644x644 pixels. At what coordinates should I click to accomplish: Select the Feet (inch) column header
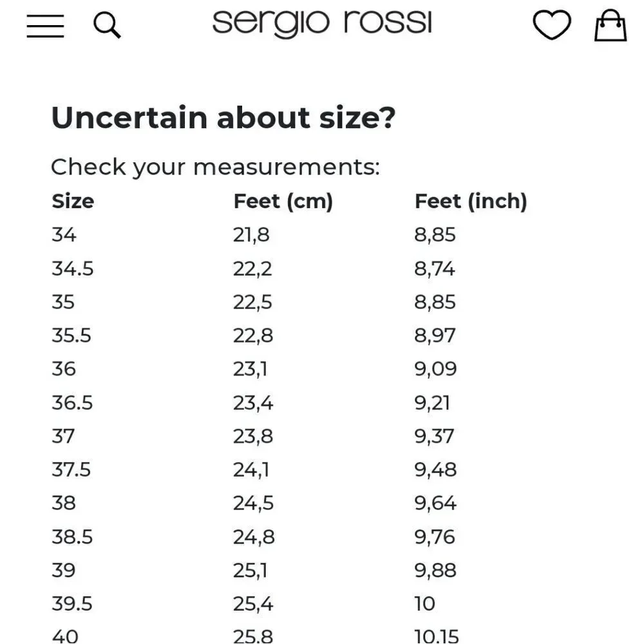tap(471, 202)
